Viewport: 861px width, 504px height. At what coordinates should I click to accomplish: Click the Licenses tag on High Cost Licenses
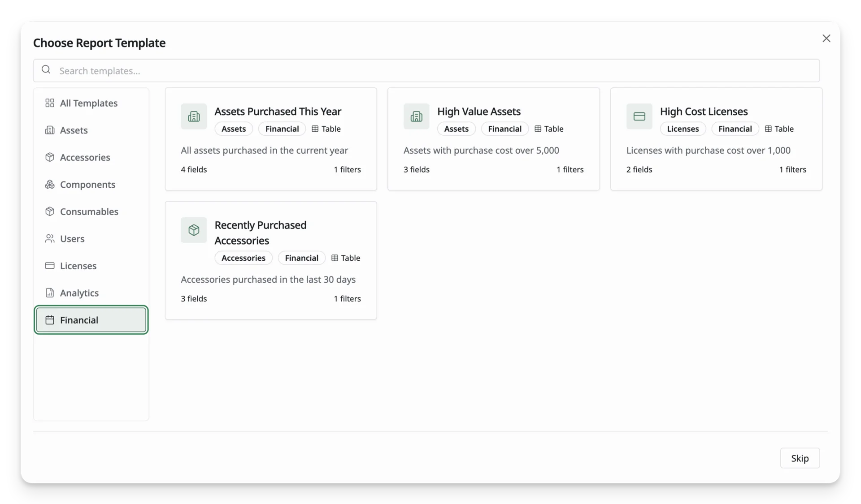pos(683,129)
